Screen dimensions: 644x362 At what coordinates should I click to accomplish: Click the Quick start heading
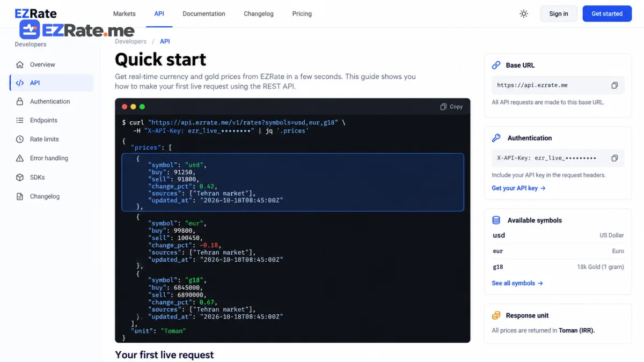(160, 60)
